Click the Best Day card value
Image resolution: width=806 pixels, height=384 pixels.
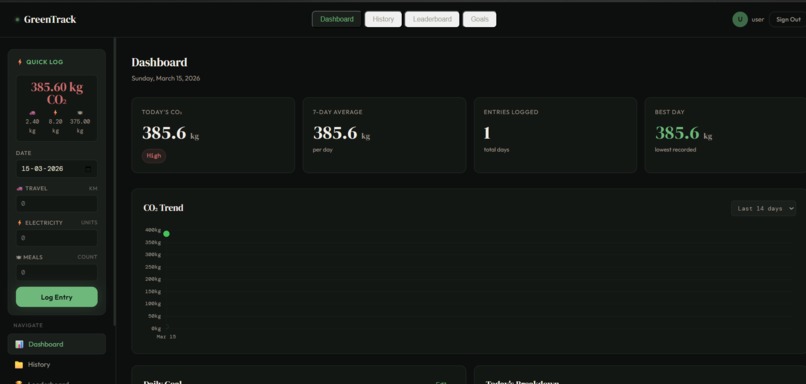tap(684, 133)
